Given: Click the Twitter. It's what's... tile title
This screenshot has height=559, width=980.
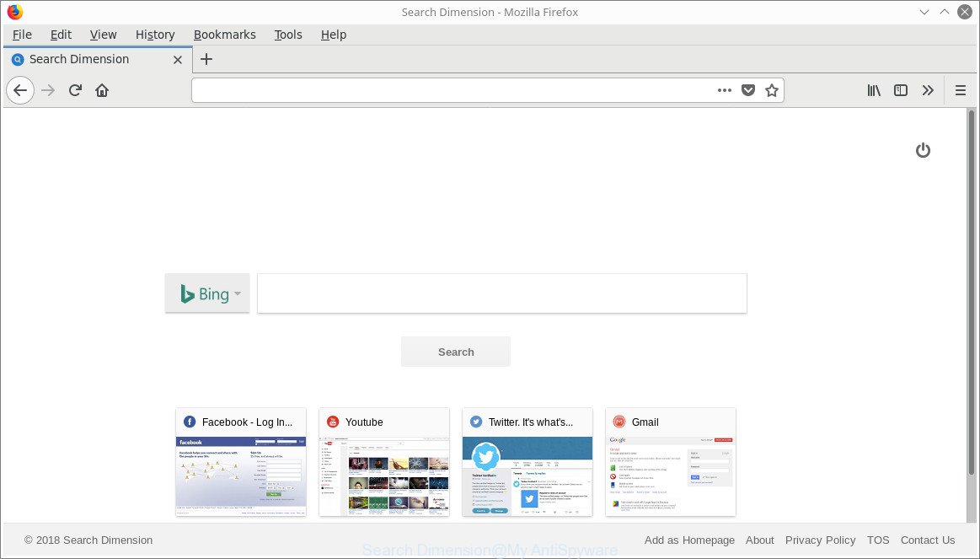Looking at the screenshot, I should click(x=531, y=422).
